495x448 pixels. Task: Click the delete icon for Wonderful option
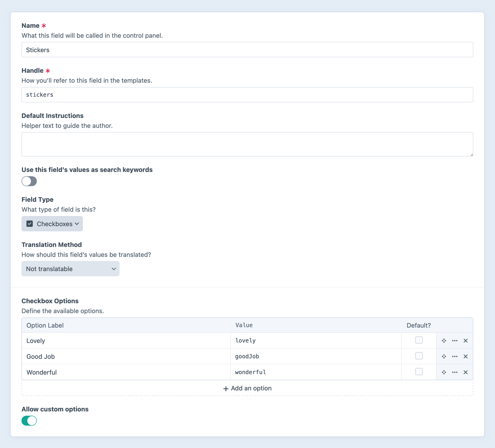pos(466,372)
